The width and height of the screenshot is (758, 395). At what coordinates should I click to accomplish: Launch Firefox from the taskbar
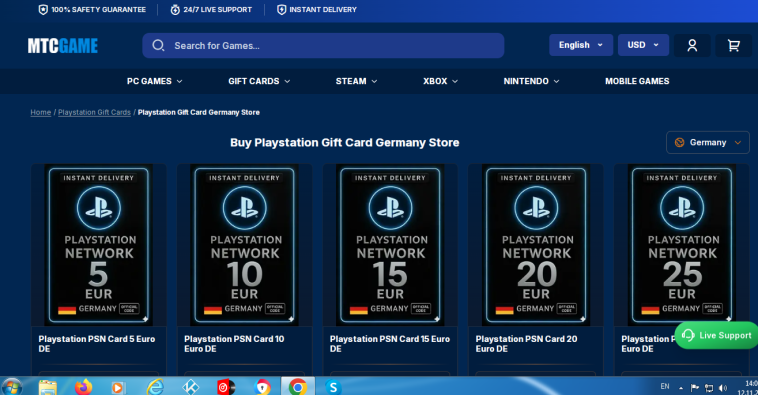(x=83, y=387)
